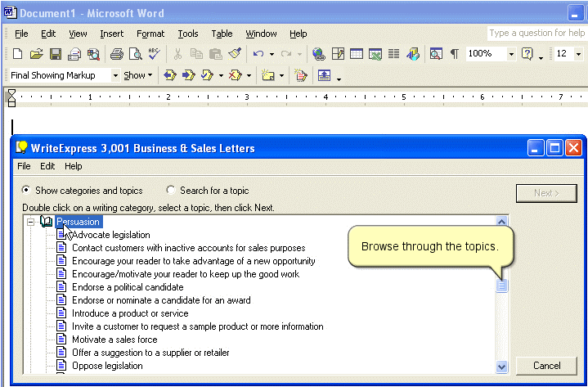Select the 'Show categories and topics' radio button

(x=26, y=190)
